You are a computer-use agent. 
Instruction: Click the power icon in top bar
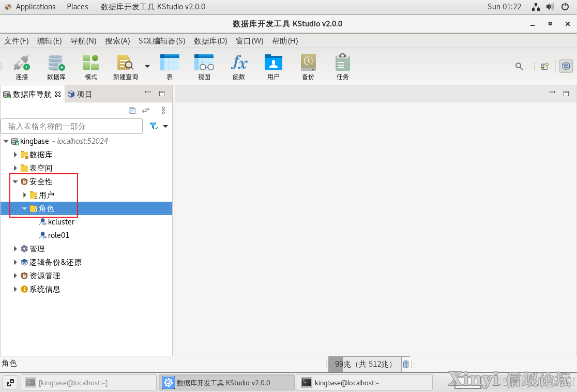click(565, 7)
